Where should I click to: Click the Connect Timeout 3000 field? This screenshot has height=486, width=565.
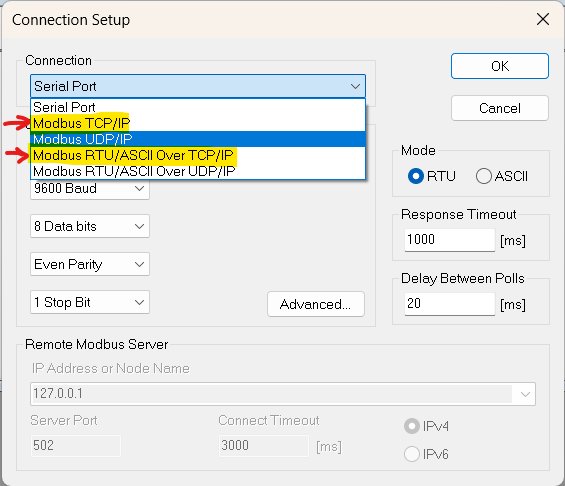(x=263, y=446)
